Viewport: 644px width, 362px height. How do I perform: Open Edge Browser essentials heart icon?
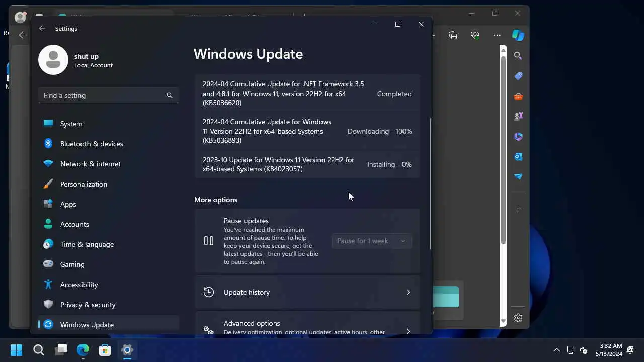[475, 35]
